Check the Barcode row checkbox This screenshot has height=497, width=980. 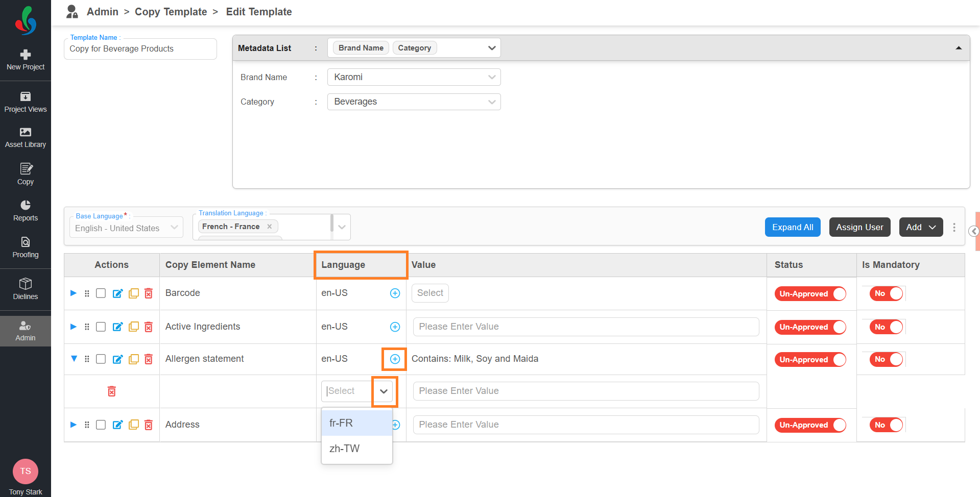[101, 293]
